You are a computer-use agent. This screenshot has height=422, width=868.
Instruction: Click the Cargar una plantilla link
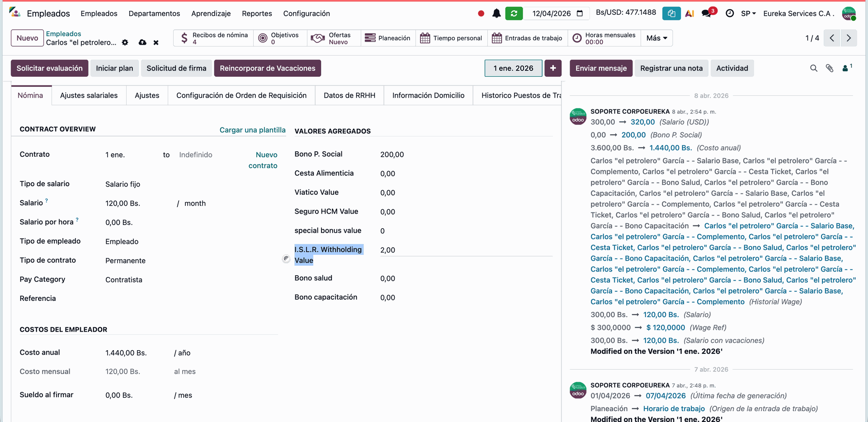[252, 130]
